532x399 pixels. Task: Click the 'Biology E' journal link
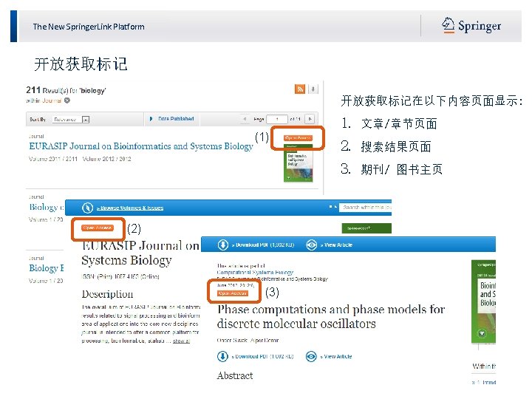coord(47,268)
